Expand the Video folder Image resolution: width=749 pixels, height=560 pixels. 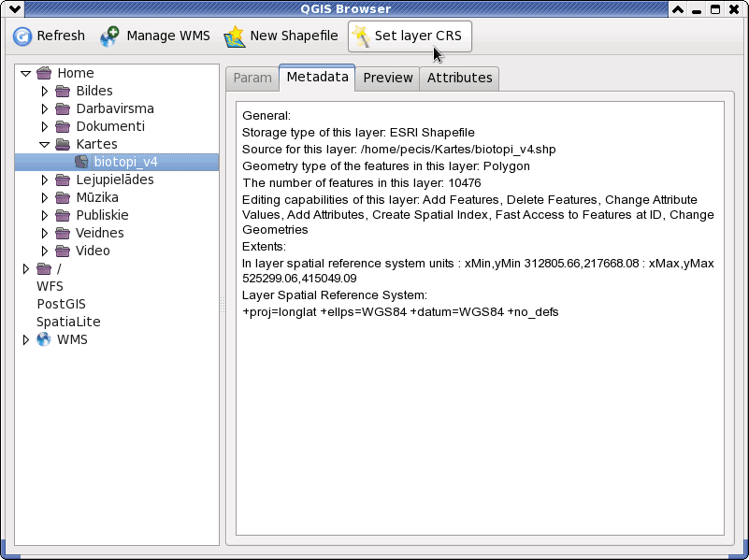pos(45,251)
